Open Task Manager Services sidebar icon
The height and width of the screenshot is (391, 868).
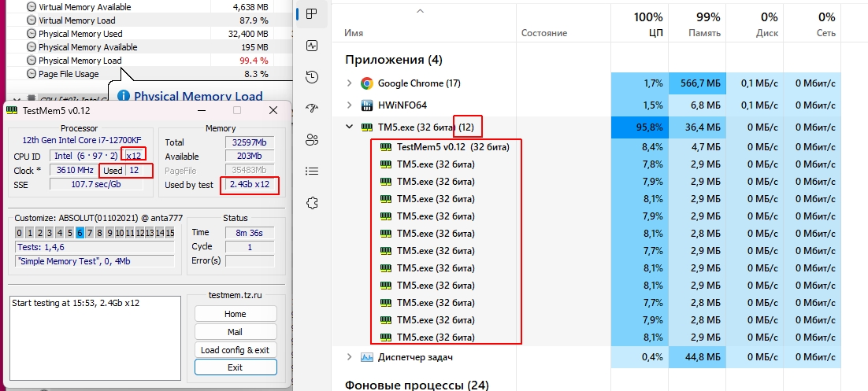pyautogui.click(x=312, y=203)
